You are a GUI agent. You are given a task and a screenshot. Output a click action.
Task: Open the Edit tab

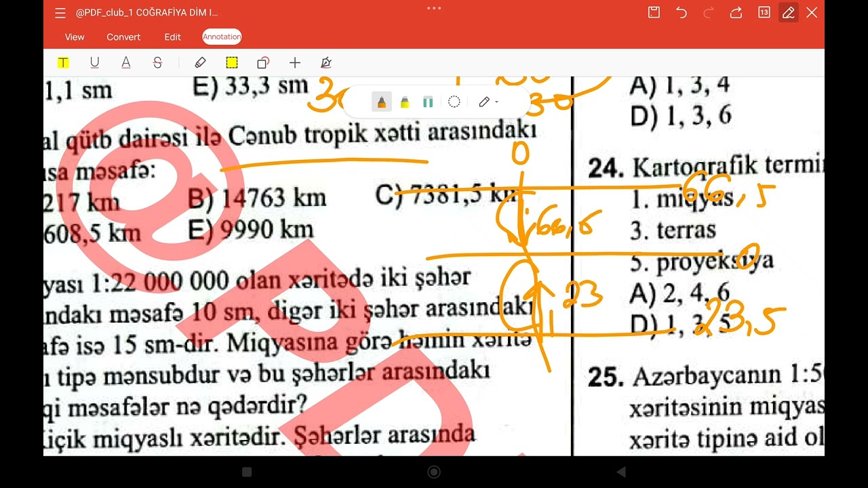pyautogui.click(x=172, y=37)
